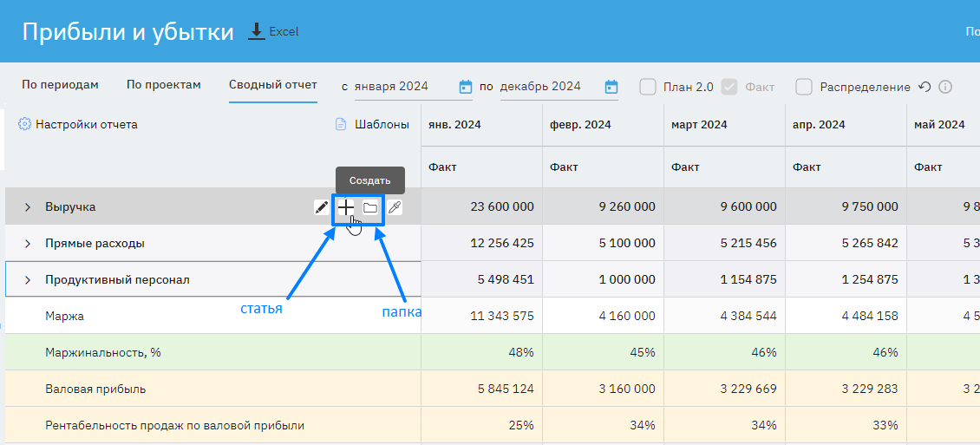
Task: Switch to the По проектам tab
Action: tap(163, 85)
